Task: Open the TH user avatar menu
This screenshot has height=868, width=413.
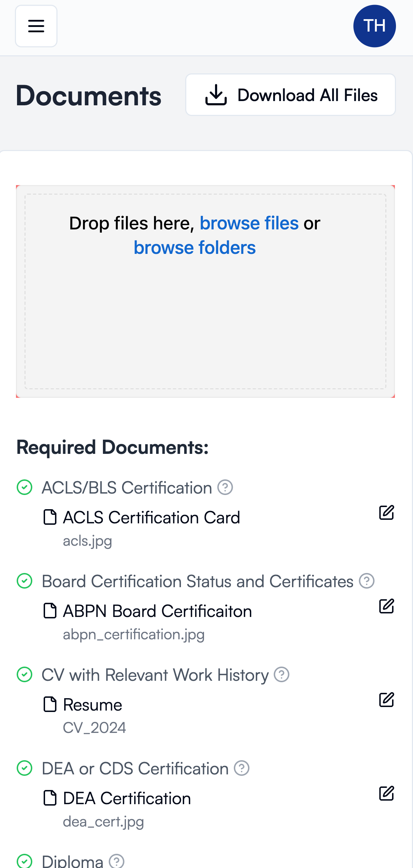Action: point(374,26)
